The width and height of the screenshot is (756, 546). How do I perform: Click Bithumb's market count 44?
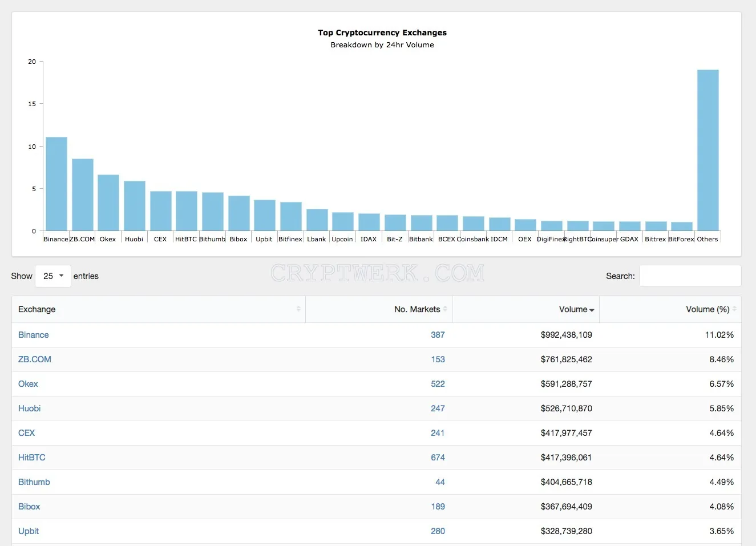click(440, 482)
